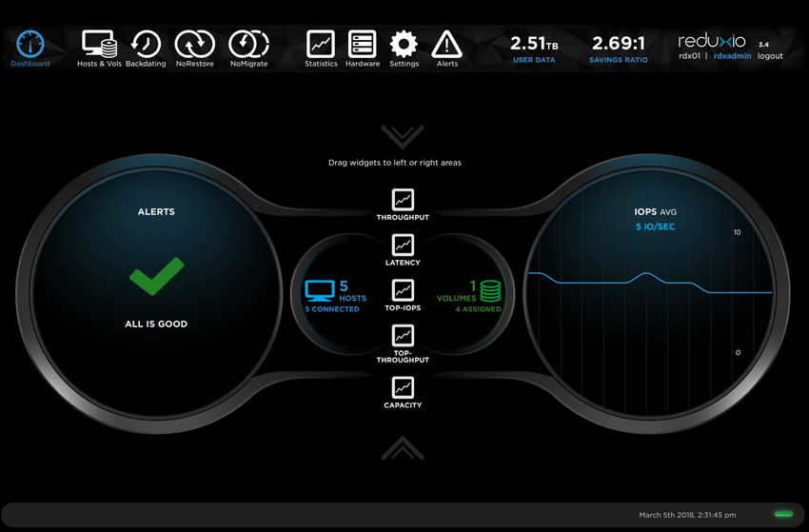Viewport: 809px width, 532px height.
Task: Click the rdx01 system name
Action: pyautogui.click(x=689, y=56)
